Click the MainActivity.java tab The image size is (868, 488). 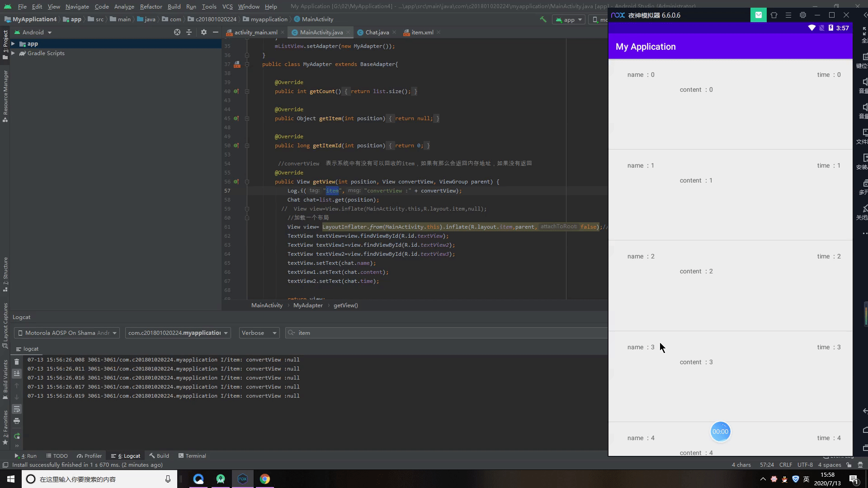(x=321, y=32)
